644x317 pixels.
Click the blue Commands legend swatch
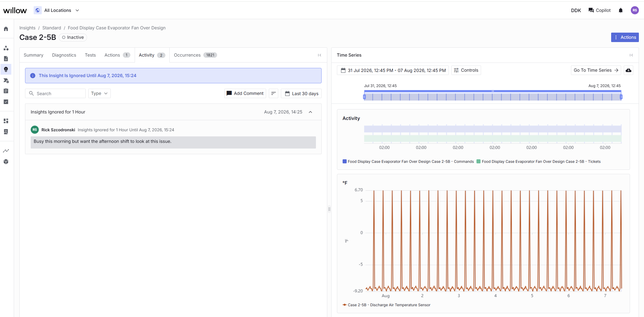pyautogui.click(x=344, y=161)
